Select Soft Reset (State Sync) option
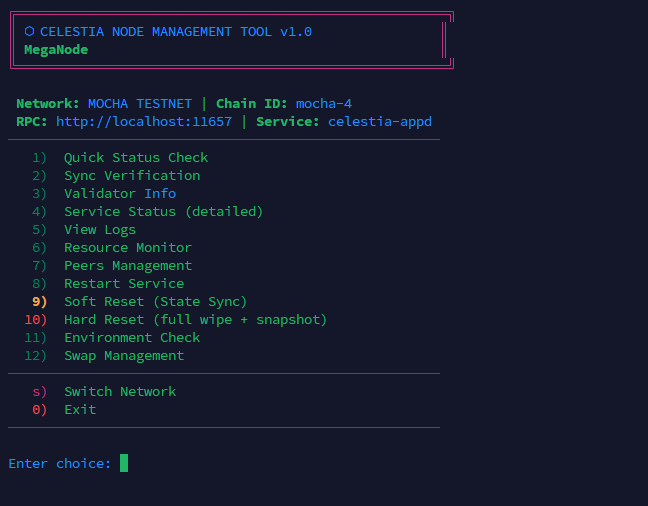The image size is (648, 506). point(139,302)
